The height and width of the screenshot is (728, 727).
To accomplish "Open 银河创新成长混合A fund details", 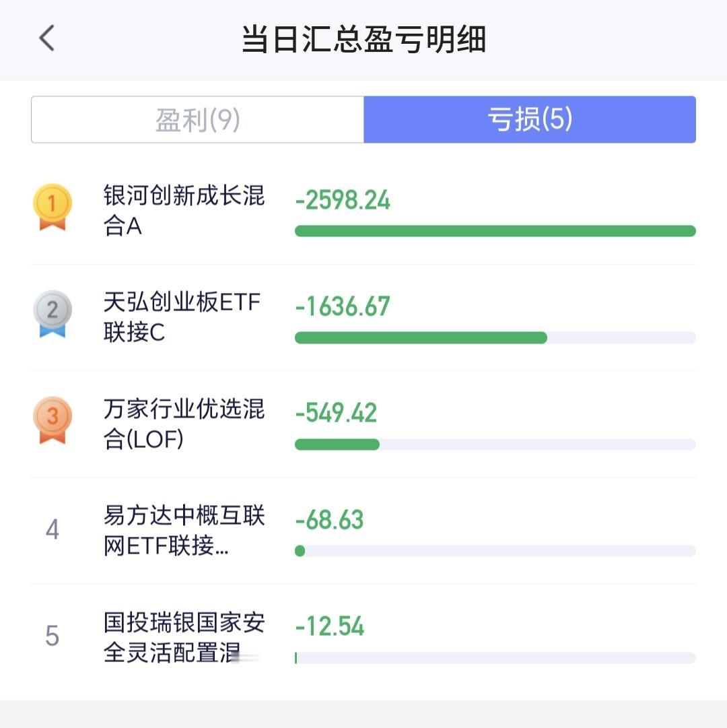I will (184, 210).
